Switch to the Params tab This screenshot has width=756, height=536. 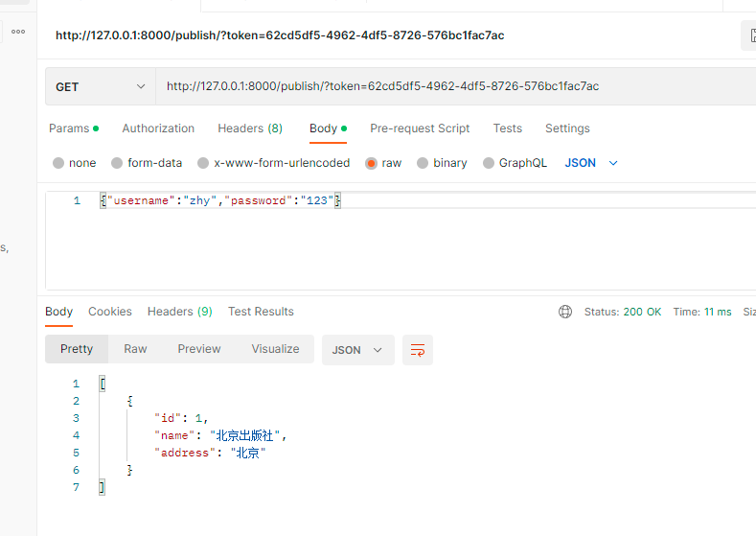click(69, 128)
